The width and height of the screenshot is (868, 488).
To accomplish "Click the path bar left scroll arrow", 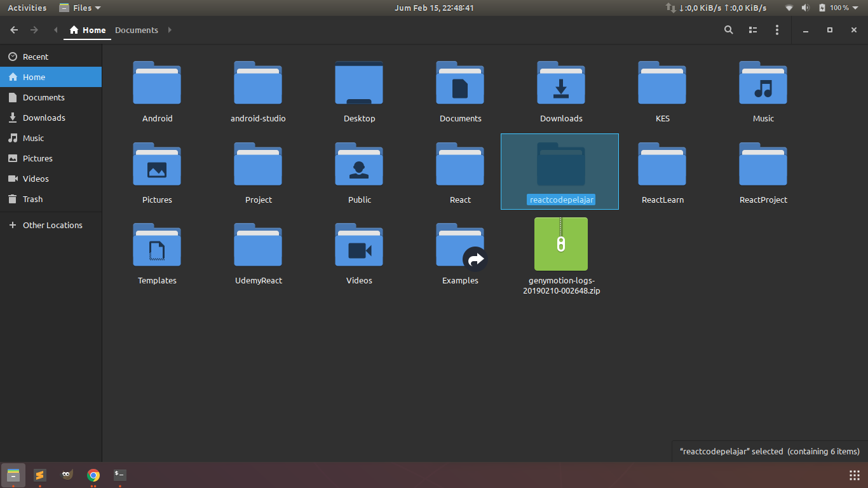I will click(56, 30).
